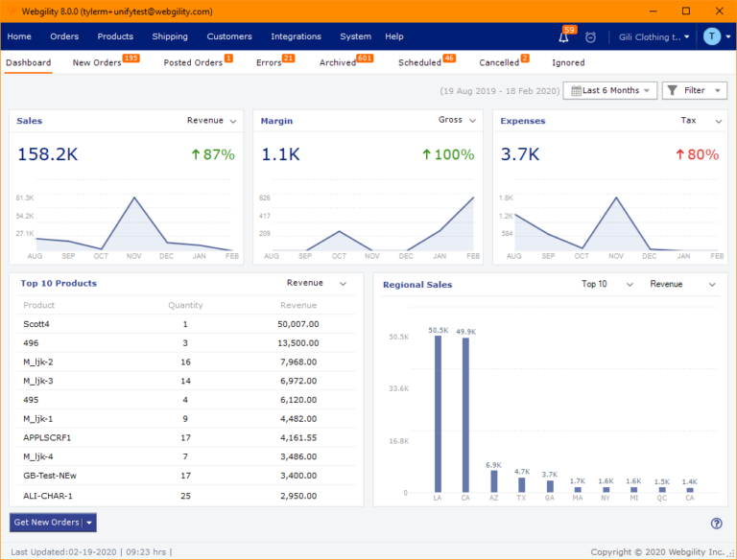Open the Last 6 Months date range dropdown
This screenshot has width=737, height=560.
point(609,90)
